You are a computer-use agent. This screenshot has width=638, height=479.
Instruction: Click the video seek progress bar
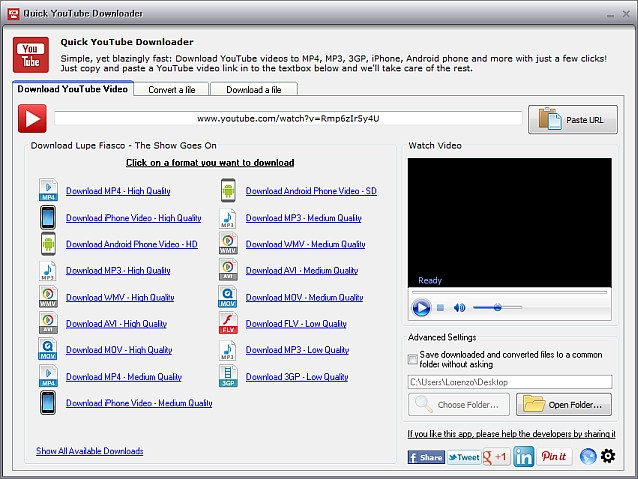pyautogui.click(x=509, y=292)
